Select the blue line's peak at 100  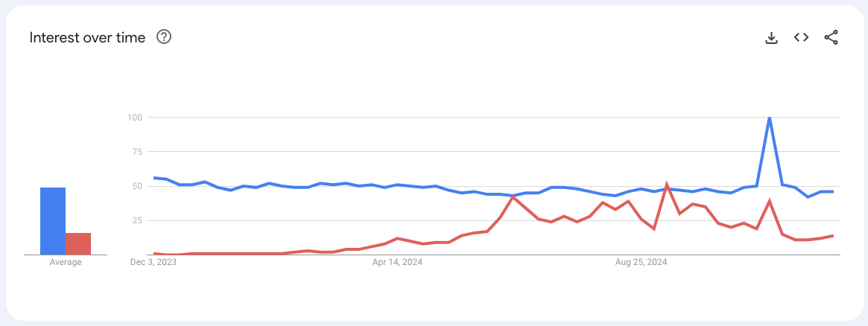coord(769,118)
